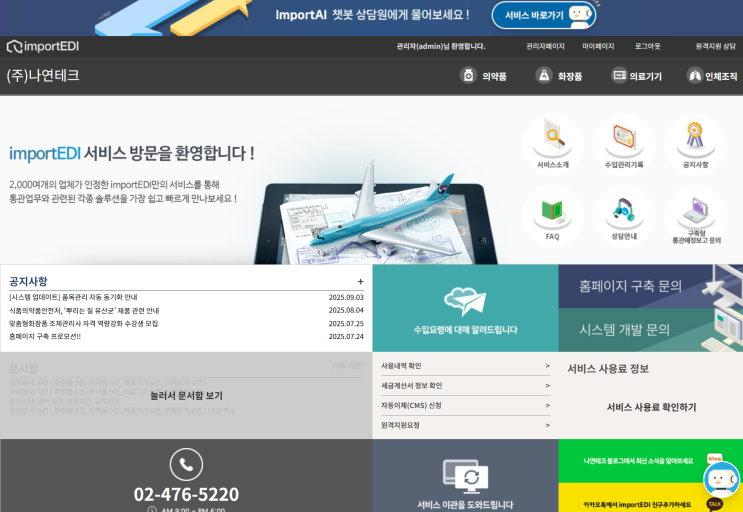743x512 pixels.
Task: Click the 2025.09.03 notice date
Action: click(346, 297)
